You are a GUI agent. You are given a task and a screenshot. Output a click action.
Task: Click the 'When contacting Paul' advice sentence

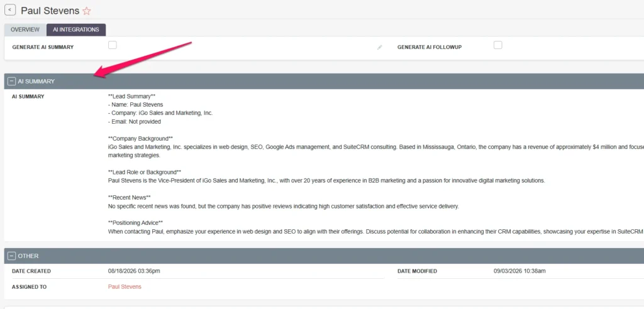[x=376, y=232]
